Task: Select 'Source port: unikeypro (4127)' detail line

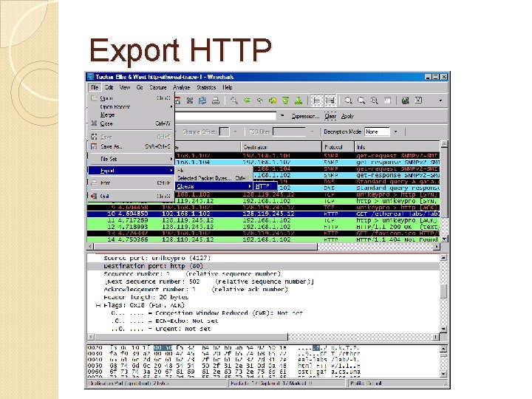Action: 264,258
